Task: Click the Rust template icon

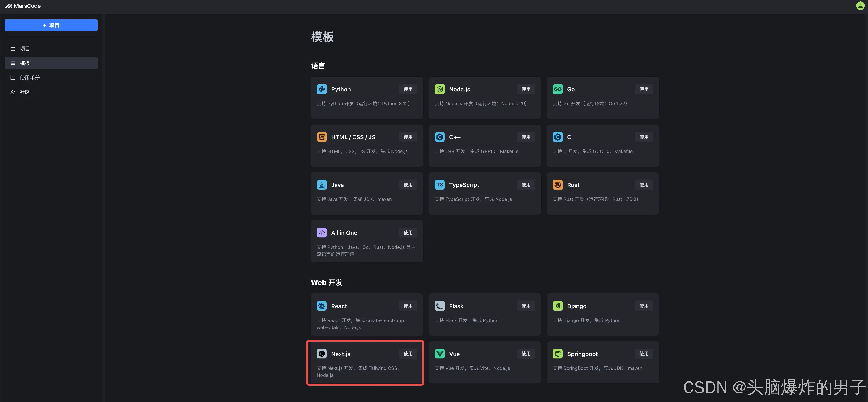Action: tap(557, 185)
